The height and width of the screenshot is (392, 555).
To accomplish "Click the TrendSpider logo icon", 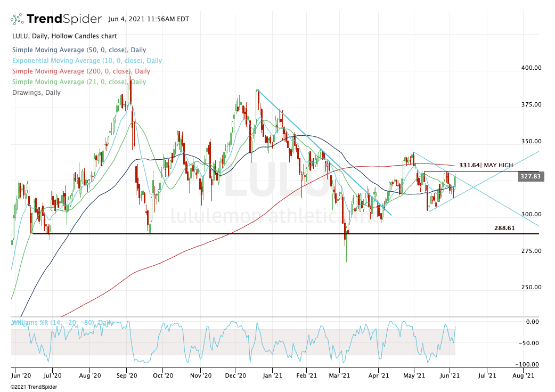I will pyautogui.click(x=17, y=19).
